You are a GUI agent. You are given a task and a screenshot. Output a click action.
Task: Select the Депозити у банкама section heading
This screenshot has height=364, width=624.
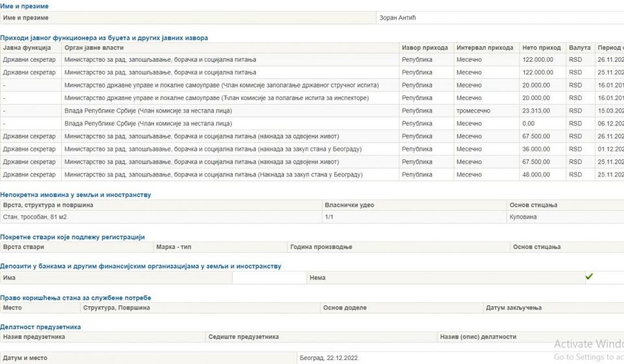tap(140, 266)
